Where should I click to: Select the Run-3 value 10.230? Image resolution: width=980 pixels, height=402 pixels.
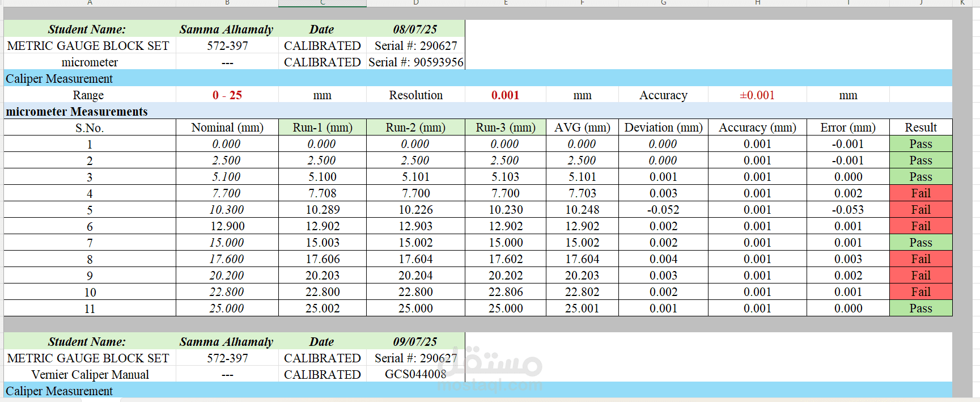pos(506,210)
